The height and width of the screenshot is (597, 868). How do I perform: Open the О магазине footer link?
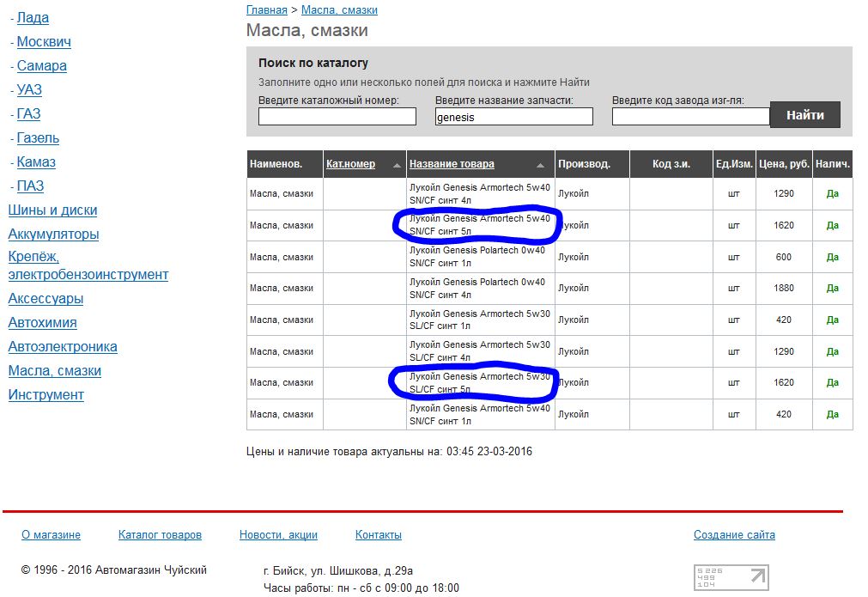(x=51, y=535)
